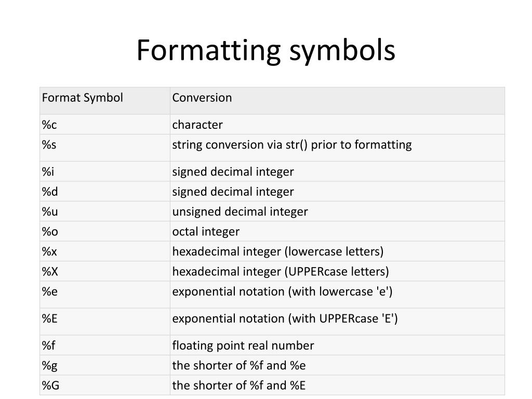Click 'unsigned decimal integer' description
Viewport: 532px width, 399px height.
[240, 212]
